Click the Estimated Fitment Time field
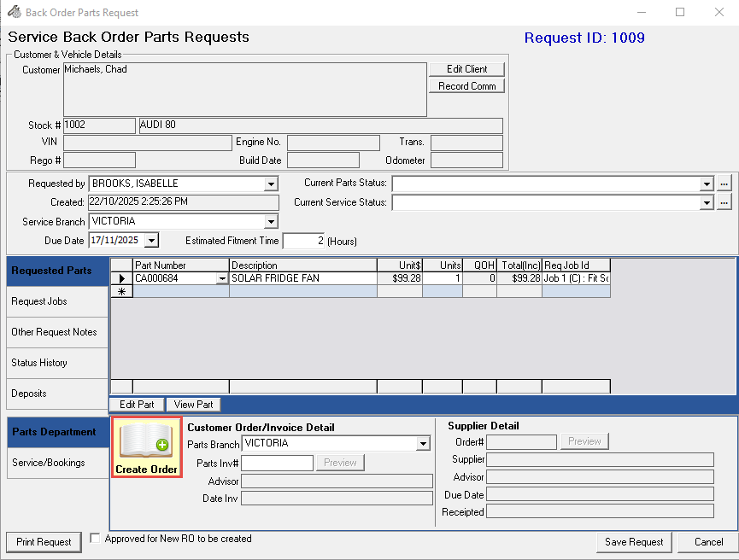This screenshot has height=560, width=739. pos(303,241)
